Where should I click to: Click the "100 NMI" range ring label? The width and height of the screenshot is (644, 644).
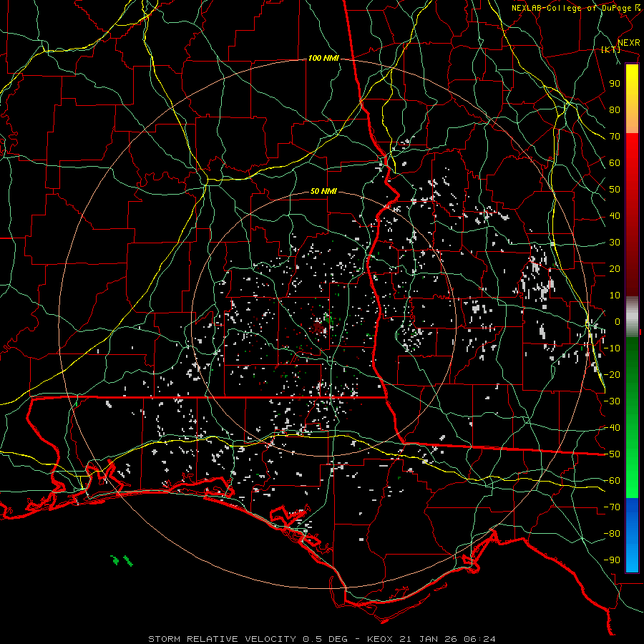[x=323, y=59]
